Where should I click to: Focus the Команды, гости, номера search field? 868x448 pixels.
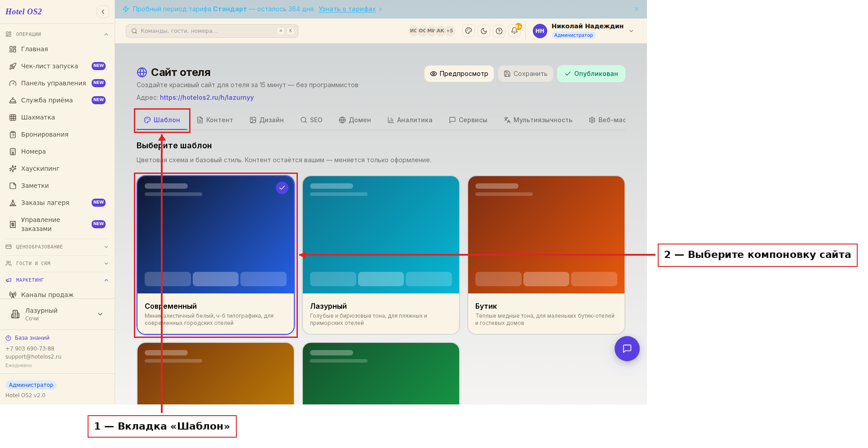[x=212, y=31]
